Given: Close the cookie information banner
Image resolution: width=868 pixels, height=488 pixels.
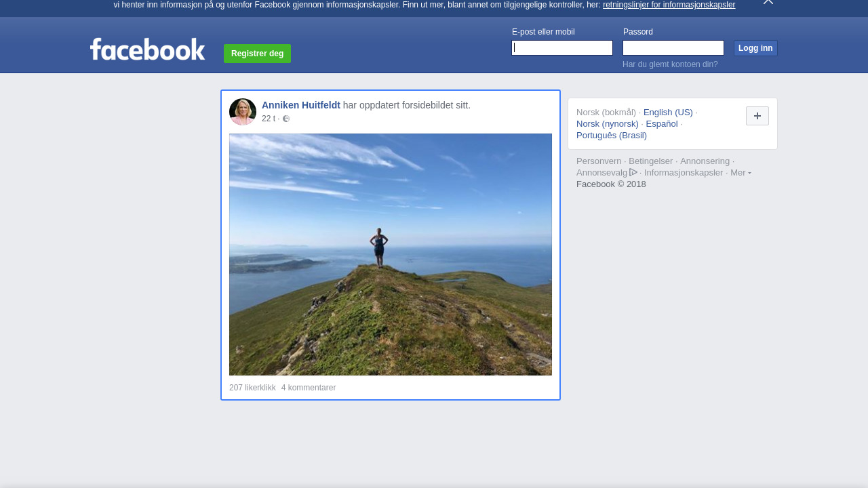Looking at the screenshot, I should (768, 2).
